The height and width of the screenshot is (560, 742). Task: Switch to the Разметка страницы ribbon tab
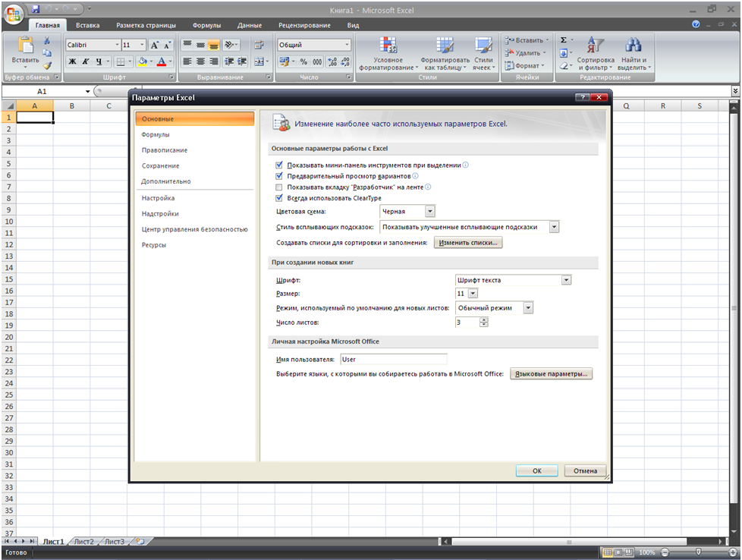tap(146, 25)
